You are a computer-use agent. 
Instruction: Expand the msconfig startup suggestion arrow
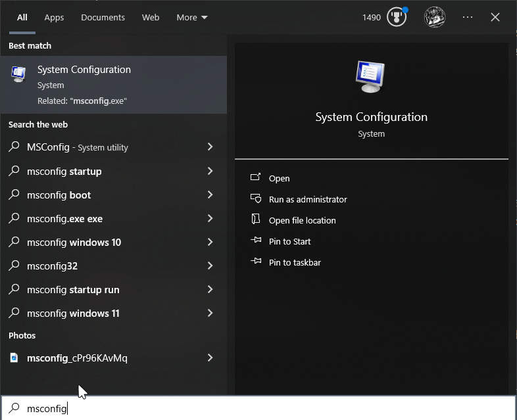(x=210, y=171)
